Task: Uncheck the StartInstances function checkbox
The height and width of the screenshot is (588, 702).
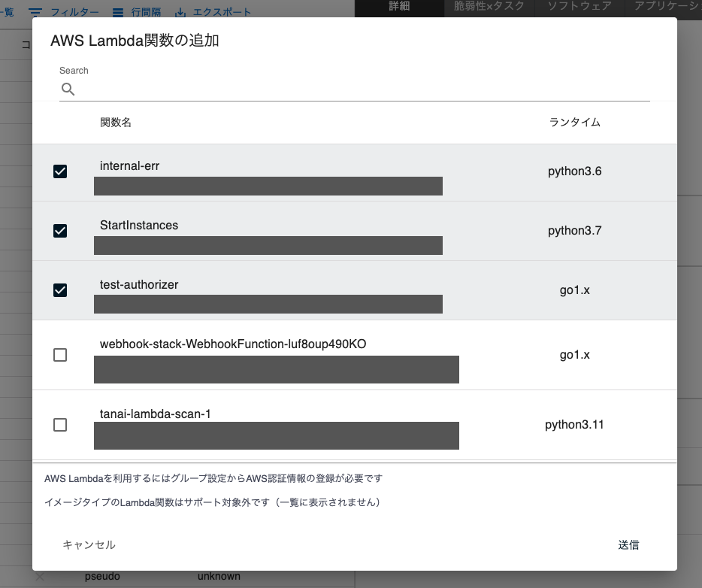Action: [60, 231]
